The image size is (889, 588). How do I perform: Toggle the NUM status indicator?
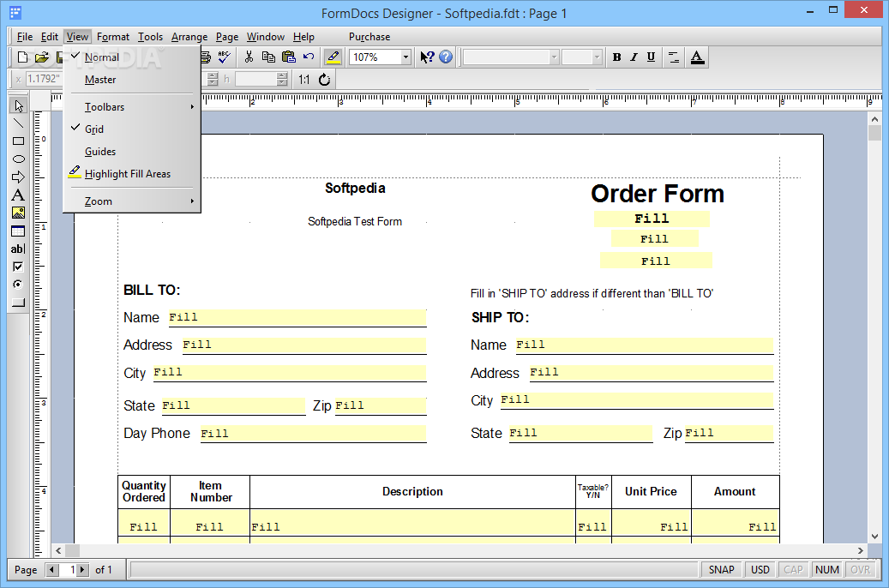(x=827, y=570)
